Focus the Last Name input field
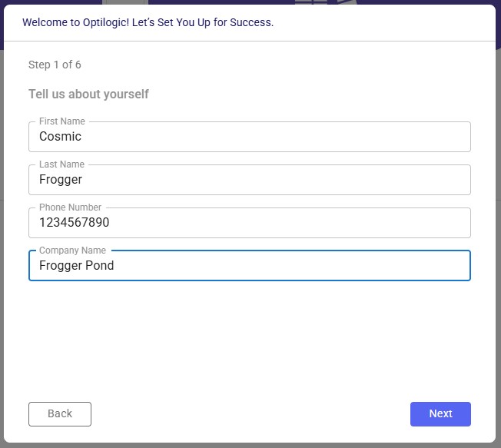Viewport: 501px width, 448px height. click(250, 180)
